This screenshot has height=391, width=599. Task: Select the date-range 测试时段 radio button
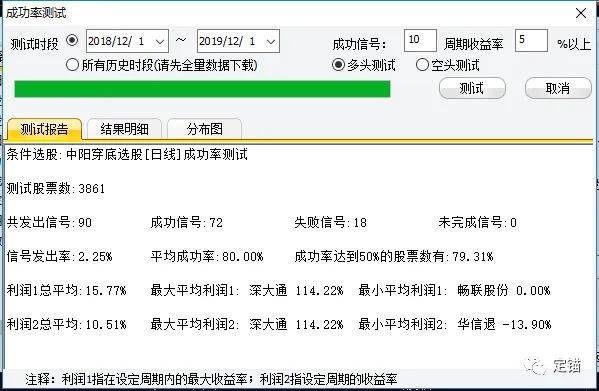(x=72, y=40)
